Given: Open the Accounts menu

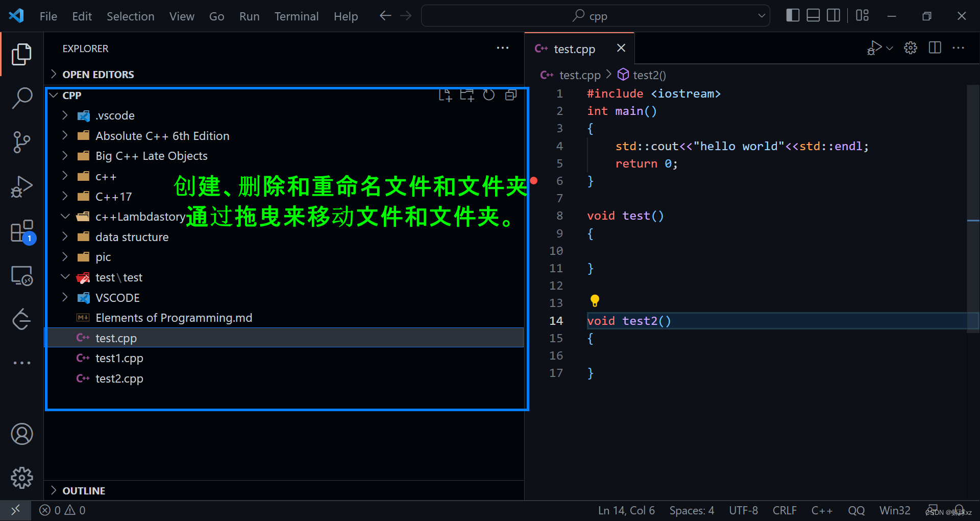Looking at the screenshot, I should point(21,434).
